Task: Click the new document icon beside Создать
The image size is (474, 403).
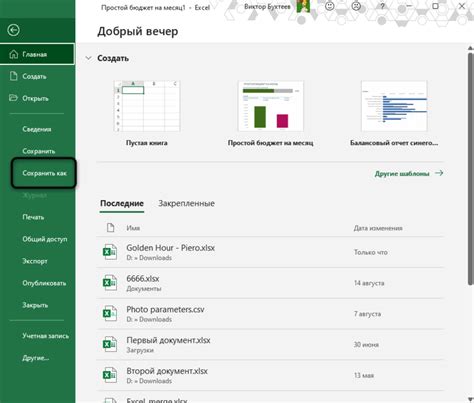Action: coord(14,76)
